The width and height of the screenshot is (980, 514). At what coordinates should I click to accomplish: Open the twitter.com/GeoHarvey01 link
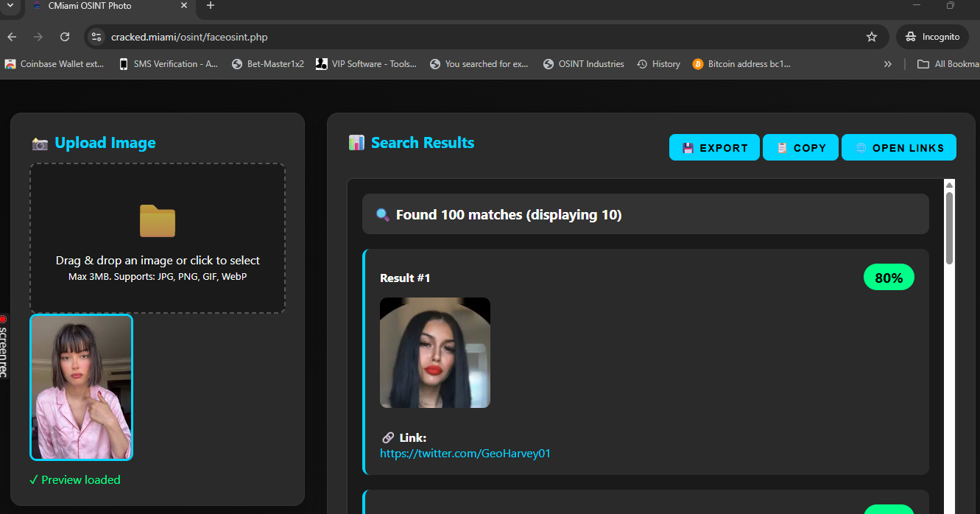pyautogui.click(x=465, y=453)
